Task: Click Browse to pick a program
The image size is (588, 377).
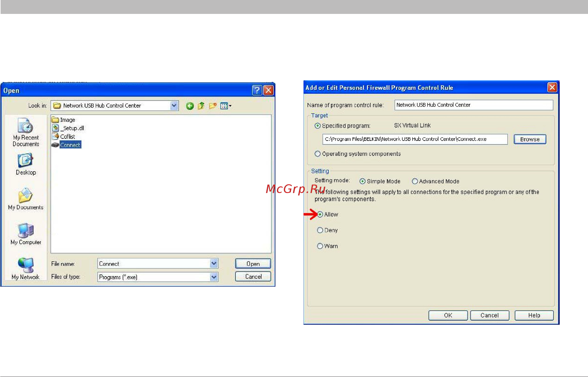Action: click(x=530, y=139)
